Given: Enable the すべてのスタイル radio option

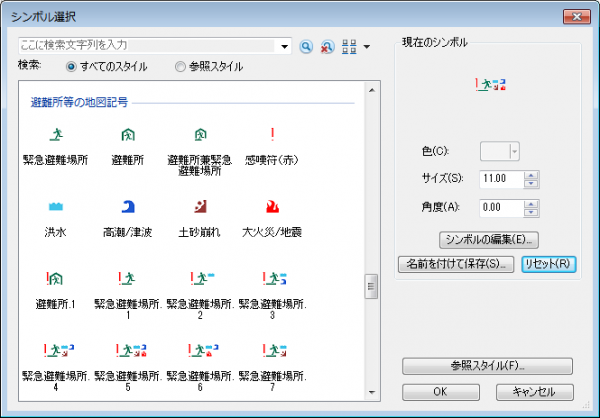Looking at the screenshot, I should pyautogui.click(x=71, y=67).
